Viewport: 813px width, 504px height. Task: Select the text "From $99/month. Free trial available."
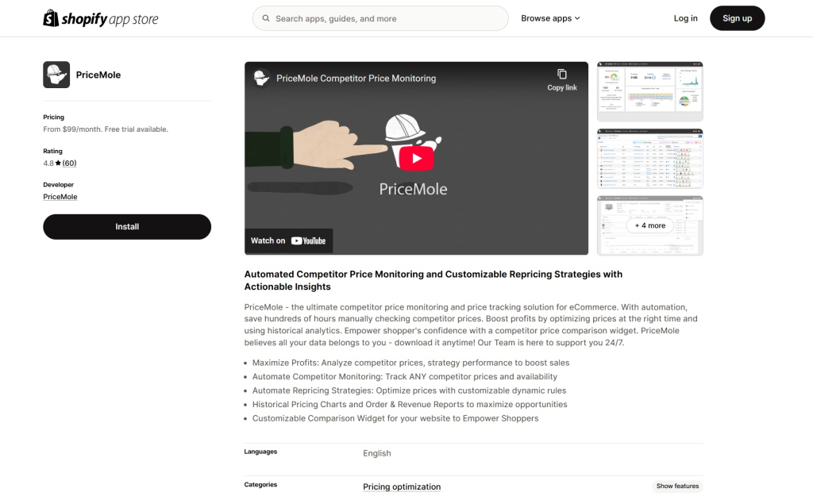pyautogui.click(x=106, y=129)
